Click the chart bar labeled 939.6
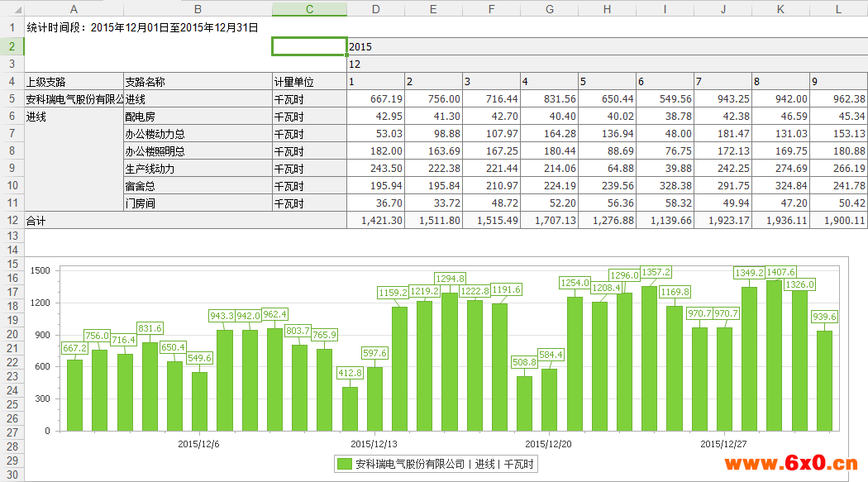 pyautogui.click(x=824, y=381)
